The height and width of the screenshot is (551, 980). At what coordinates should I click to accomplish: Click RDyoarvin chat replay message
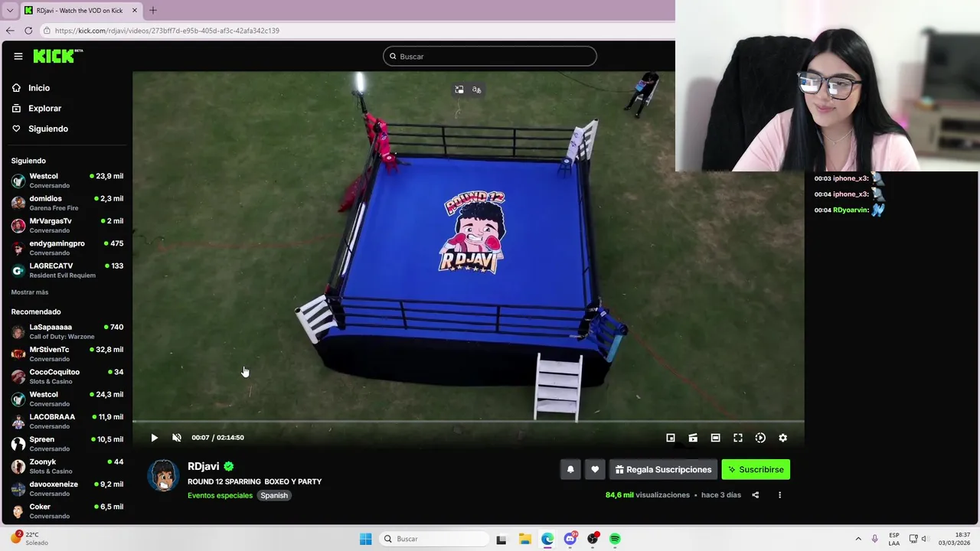850,210
